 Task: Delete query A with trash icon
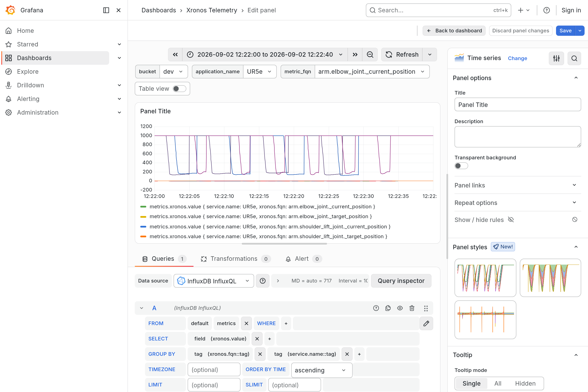click(412, 308)
